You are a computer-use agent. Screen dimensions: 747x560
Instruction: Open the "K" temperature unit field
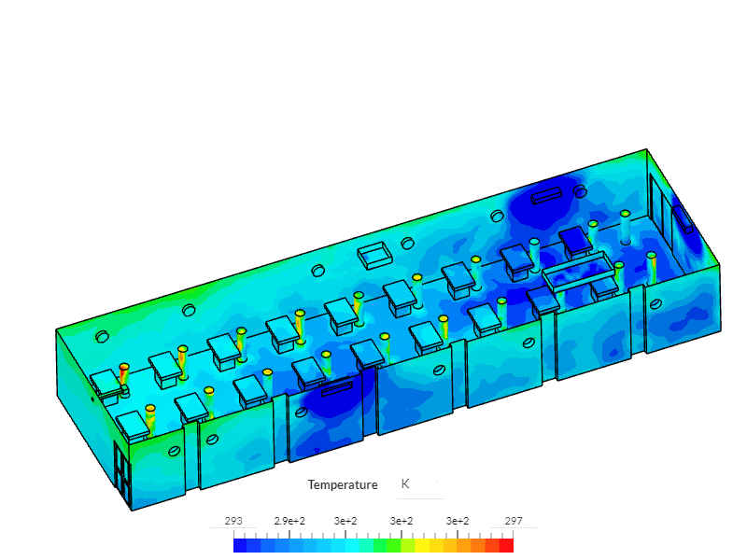point(420,484)
